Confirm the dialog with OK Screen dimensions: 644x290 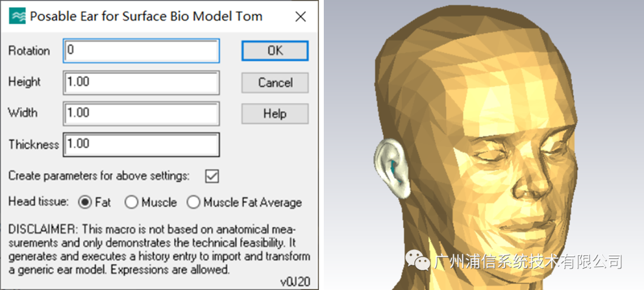(x=275, y=51)
